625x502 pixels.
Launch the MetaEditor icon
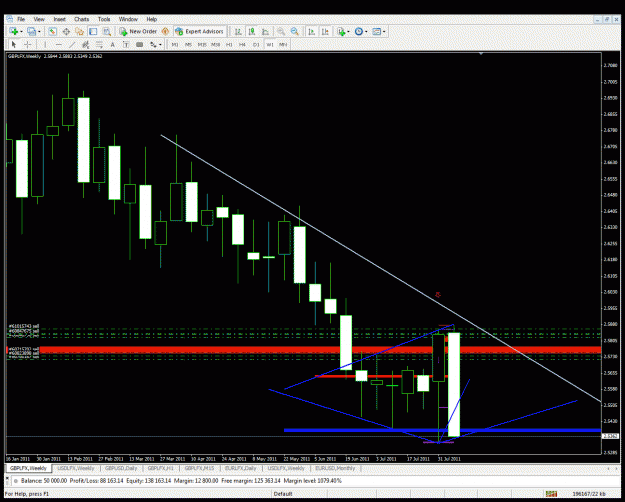tap(165, 31)
